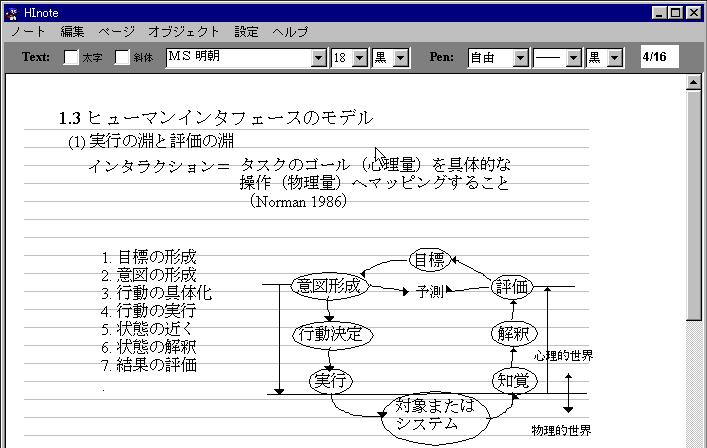
Task: Open the 編集 menu
Action: pyautogui.click(x=72, y=32)
